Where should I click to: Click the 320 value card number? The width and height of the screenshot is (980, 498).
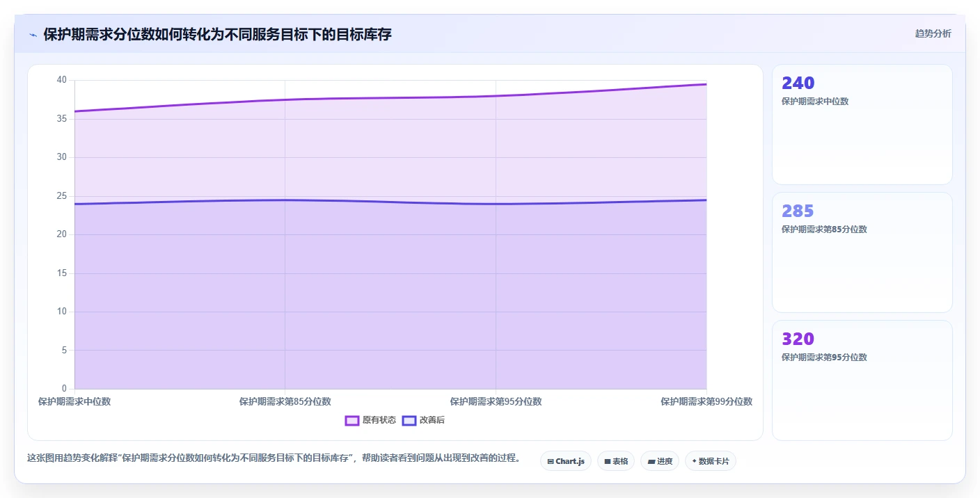(x=798, y=339)
